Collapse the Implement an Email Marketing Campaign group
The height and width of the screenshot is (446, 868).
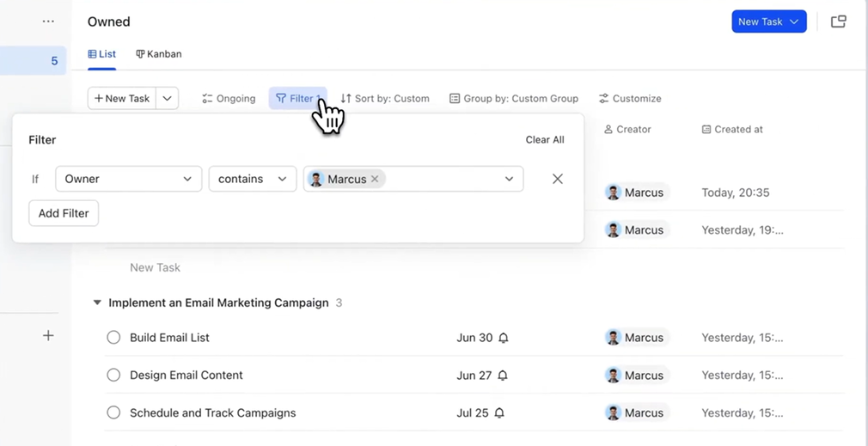pos(97,303)
